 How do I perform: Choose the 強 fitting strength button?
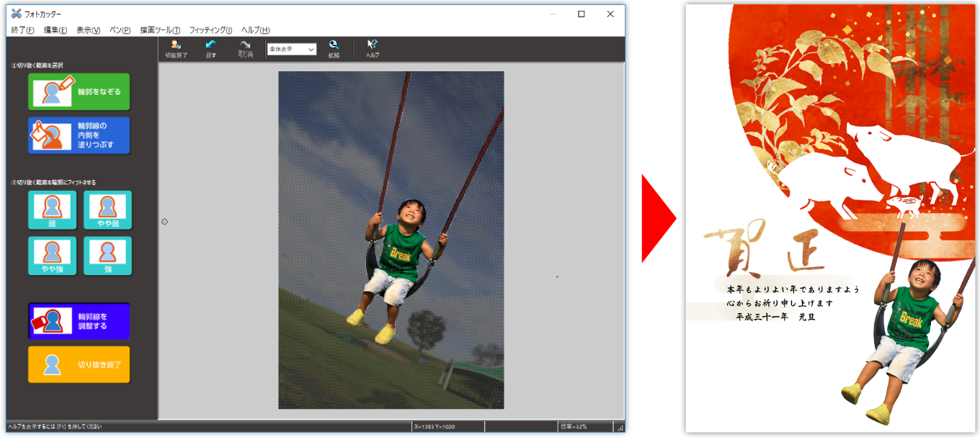(x=107, y=256)
